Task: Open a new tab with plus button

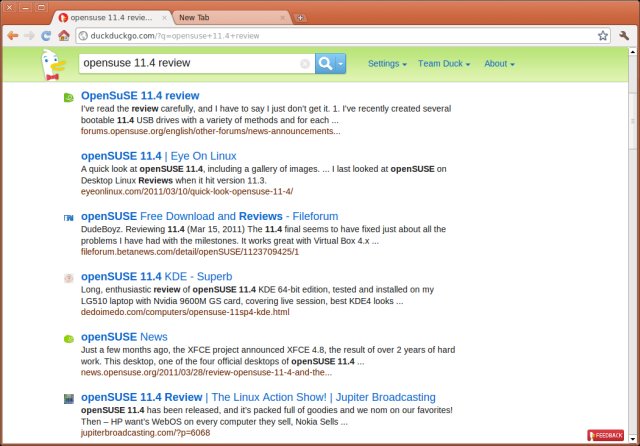Action: [301, 18]
